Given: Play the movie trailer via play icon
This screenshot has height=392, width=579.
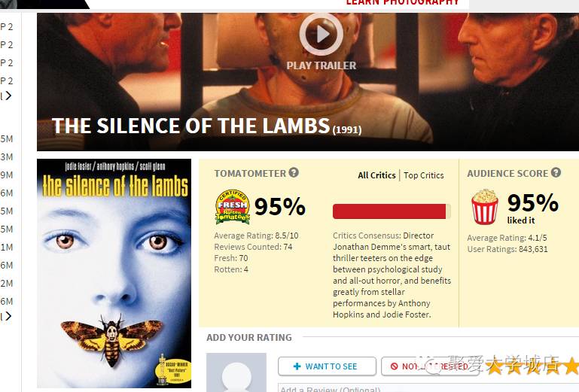Looking at the screenshot, I should pos(321,35).
